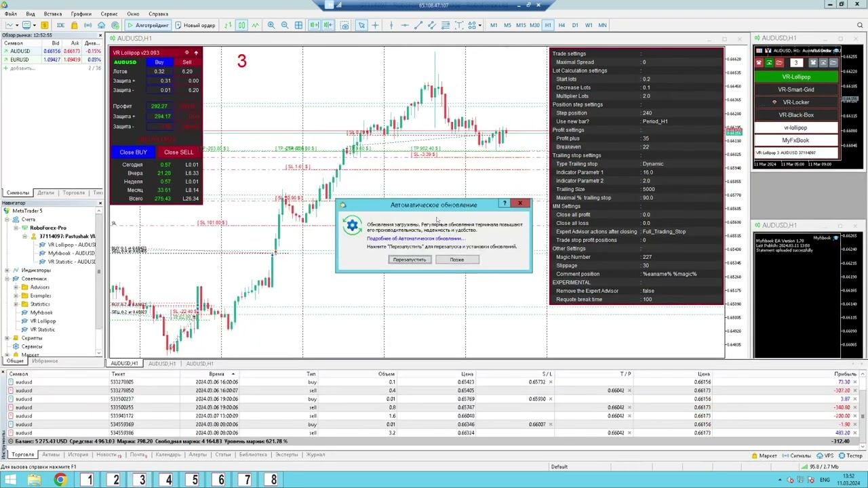Toggle the Algotrading button

[149, 25]
